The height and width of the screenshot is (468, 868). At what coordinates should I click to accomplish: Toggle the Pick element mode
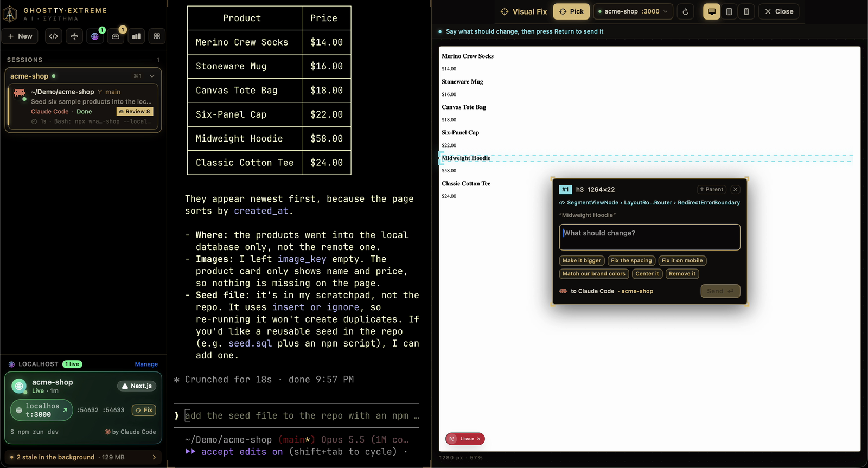572,11
